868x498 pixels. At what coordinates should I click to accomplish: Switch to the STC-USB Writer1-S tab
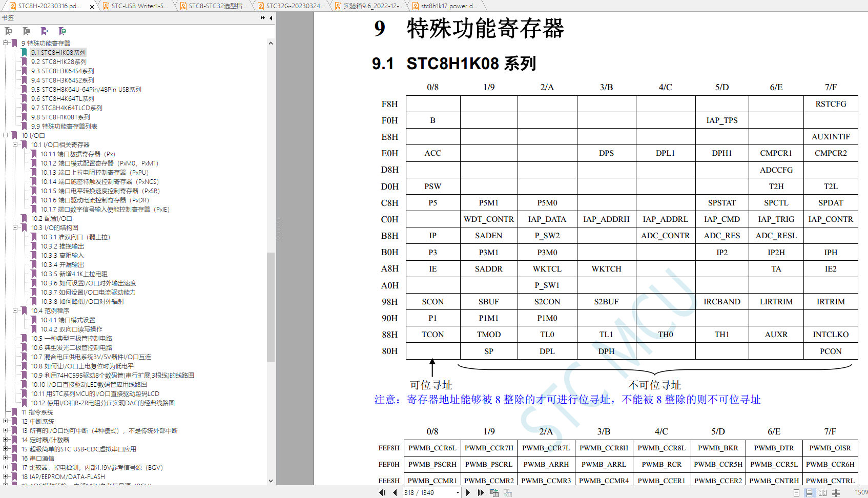click(139, 6)
